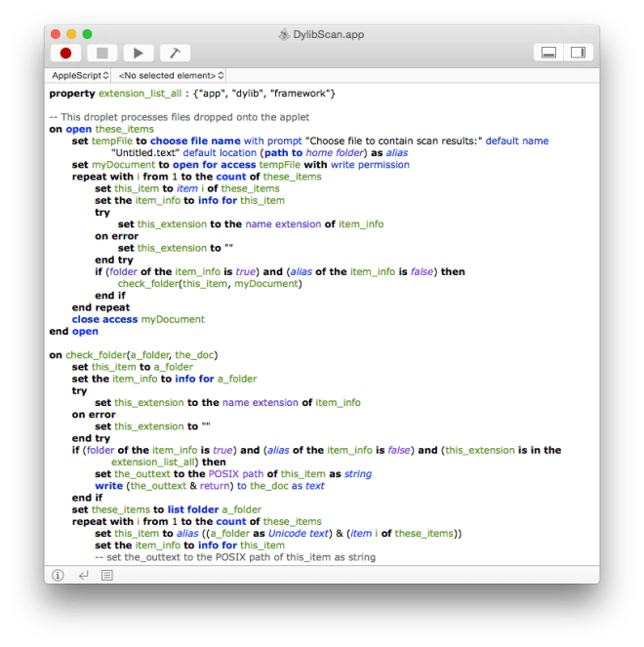Toggle the right sidebar pane button

[x=578, y=53]
